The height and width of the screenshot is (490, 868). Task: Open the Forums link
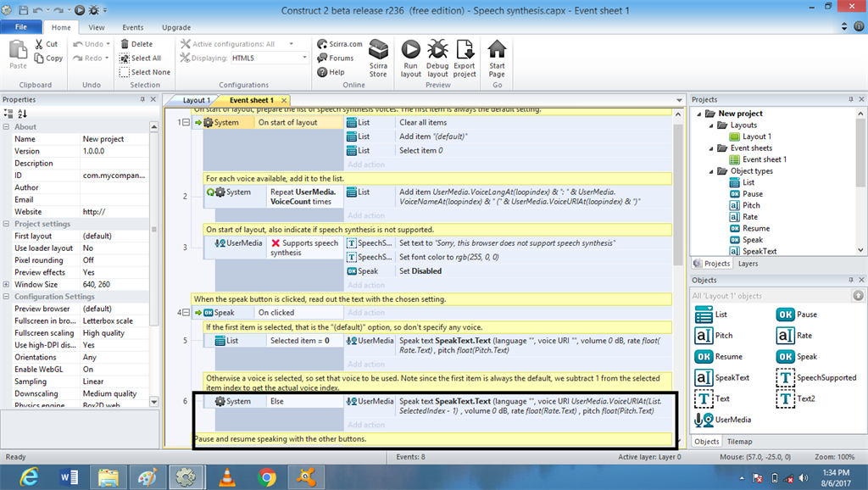click(x=336, y=58)
